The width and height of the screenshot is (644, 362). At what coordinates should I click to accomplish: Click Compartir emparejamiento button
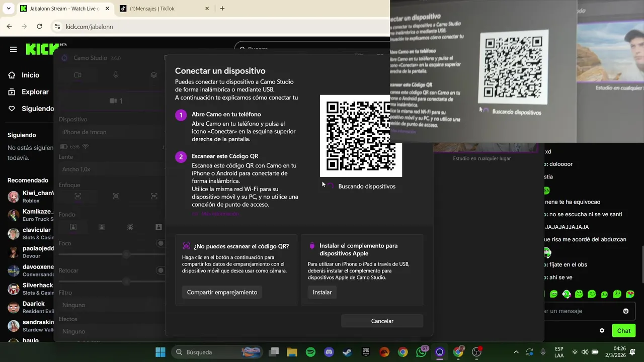click(x=222, y=292)
